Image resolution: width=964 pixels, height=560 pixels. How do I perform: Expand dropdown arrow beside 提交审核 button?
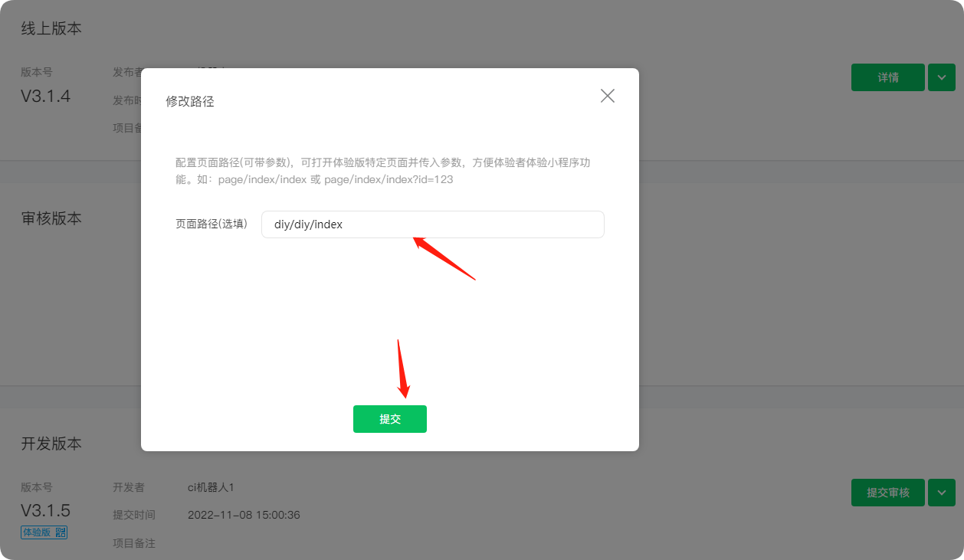click(942, 493)
